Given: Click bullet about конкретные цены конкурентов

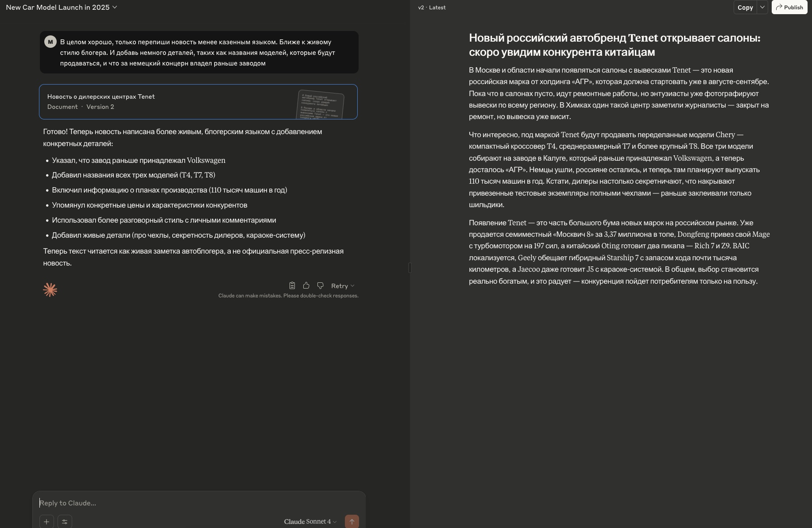Looking at the screenshot, I should click(x=150, y=205).
